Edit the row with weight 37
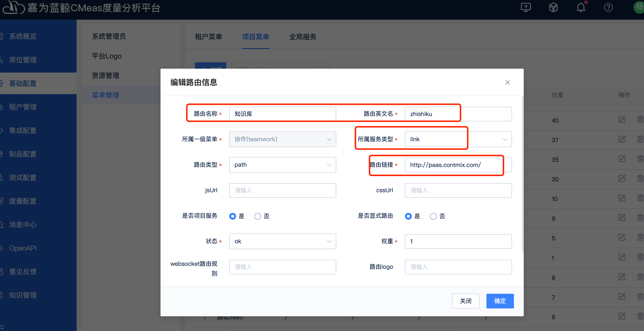Screen dimensions: 644x331 (622, 139)
